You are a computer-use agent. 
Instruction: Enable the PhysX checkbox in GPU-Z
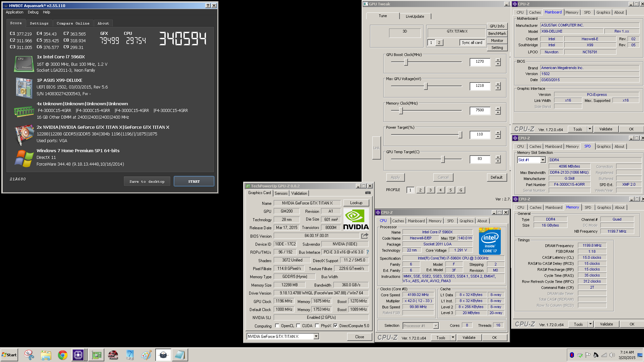[317, 325]
